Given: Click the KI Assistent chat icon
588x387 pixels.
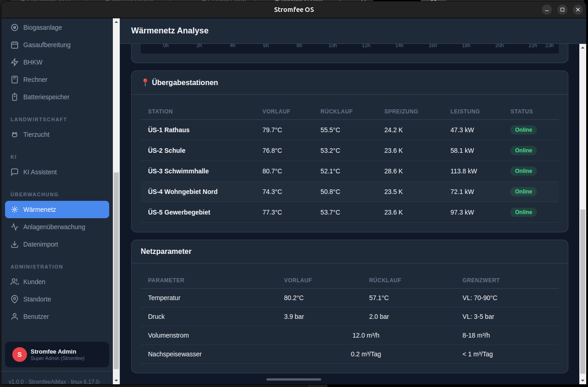Looking at the screenshot, I should click(15, 172).
